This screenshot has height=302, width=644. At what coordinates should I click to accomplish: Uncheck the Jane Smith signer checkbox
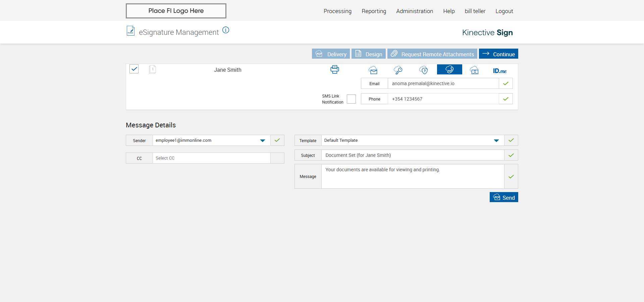134,69
